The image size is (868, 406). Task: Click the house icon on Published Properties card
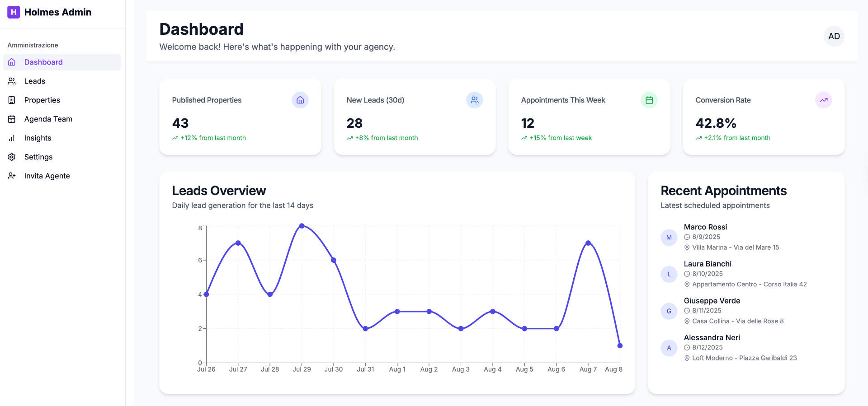300,100
